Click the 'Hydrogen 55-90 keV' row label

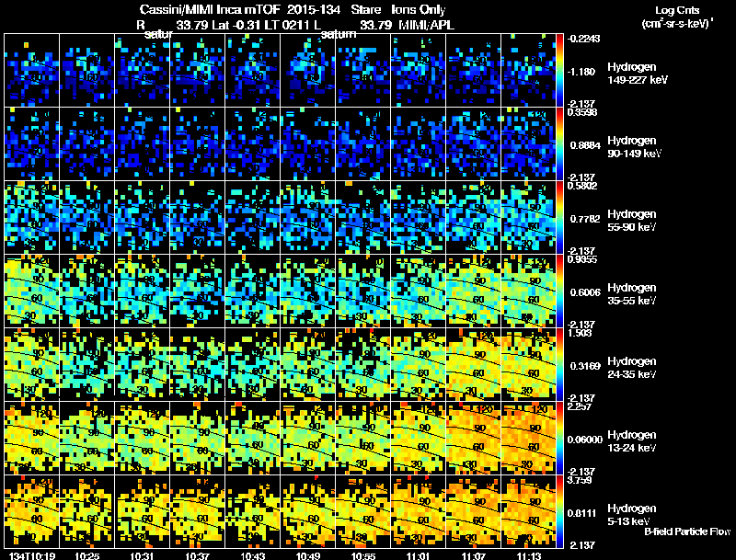[632, 221]
